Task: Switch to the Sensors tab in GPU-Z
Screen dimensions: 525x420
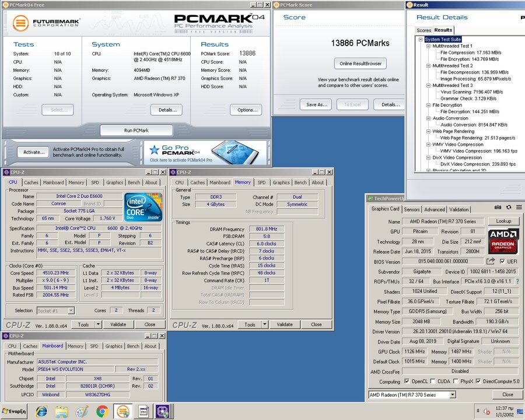Action: click(411, 209)
